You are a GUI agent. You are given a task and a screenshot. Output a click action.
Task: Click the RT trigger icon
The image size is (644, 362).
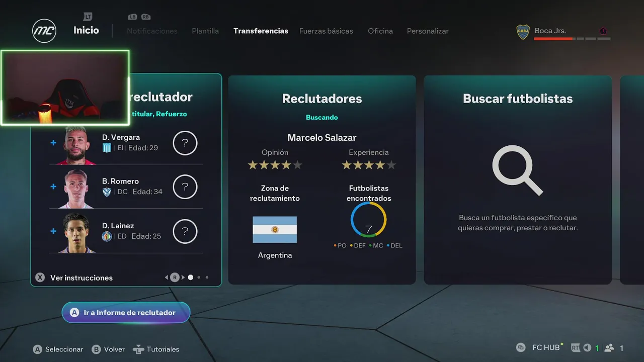pos(575,347)
